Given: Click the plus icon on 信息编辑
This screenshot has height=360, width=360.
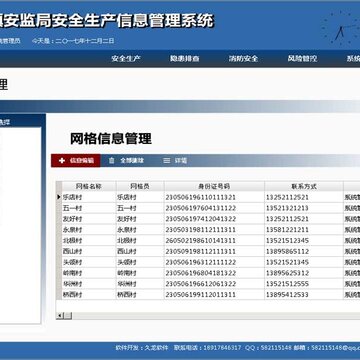Looking at the screenshot, I should coord(62,161).
